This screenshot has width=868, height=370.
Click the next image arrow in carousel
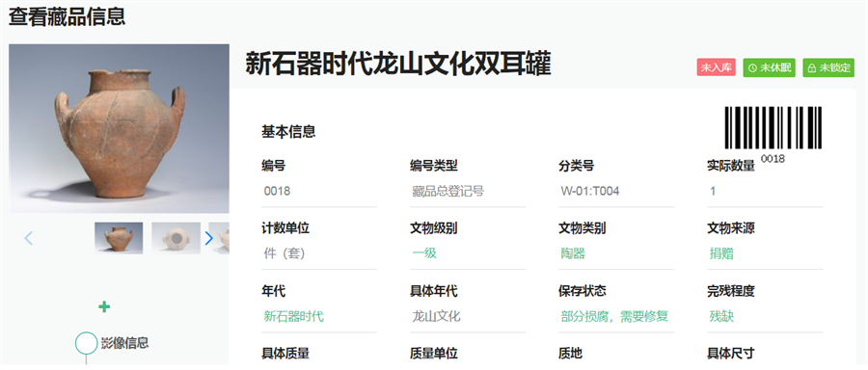(208, 238)
